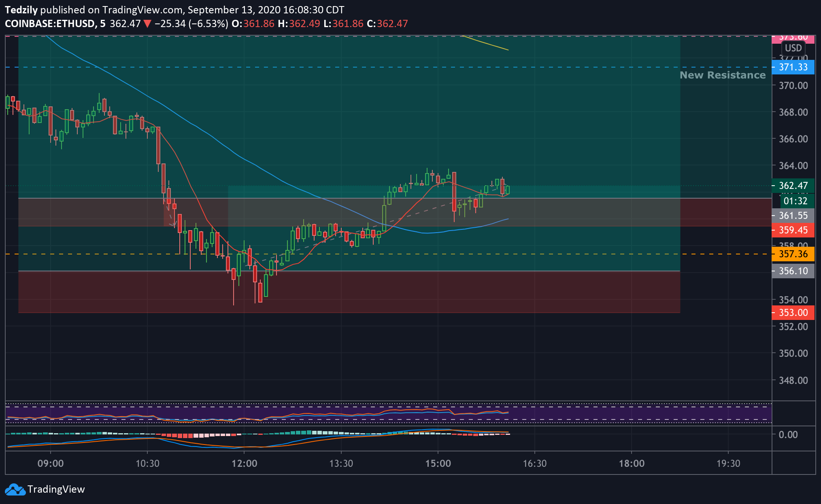The width and height of the screenshot is (821, 504).
Task: Click the 364.00 price axis label
Action: [793, 165]
